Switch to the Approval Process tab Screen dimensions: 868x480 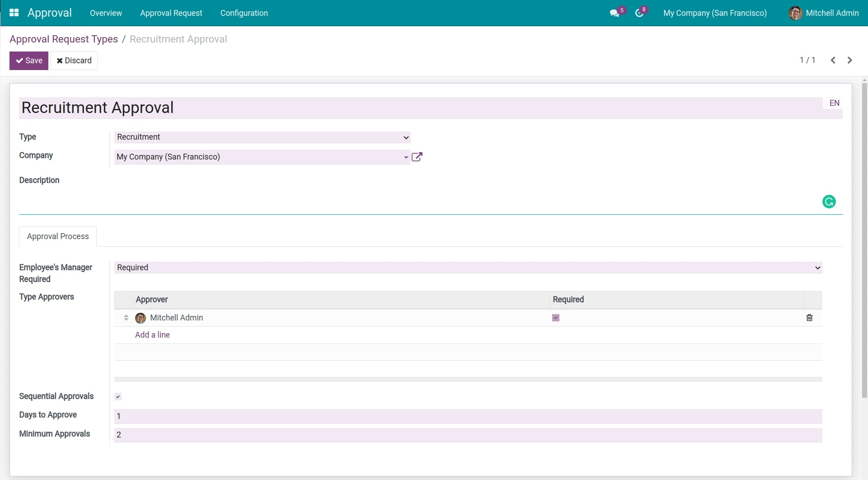click(x=58, y=236)
